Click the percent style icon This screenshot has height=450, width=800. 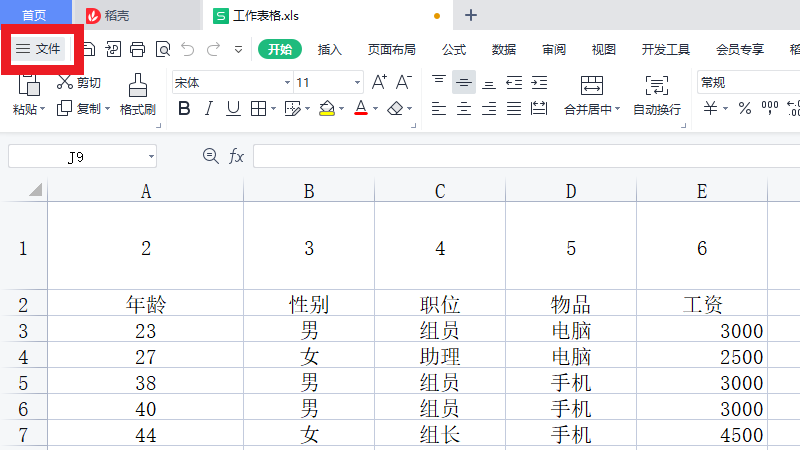tap(744, 109)
